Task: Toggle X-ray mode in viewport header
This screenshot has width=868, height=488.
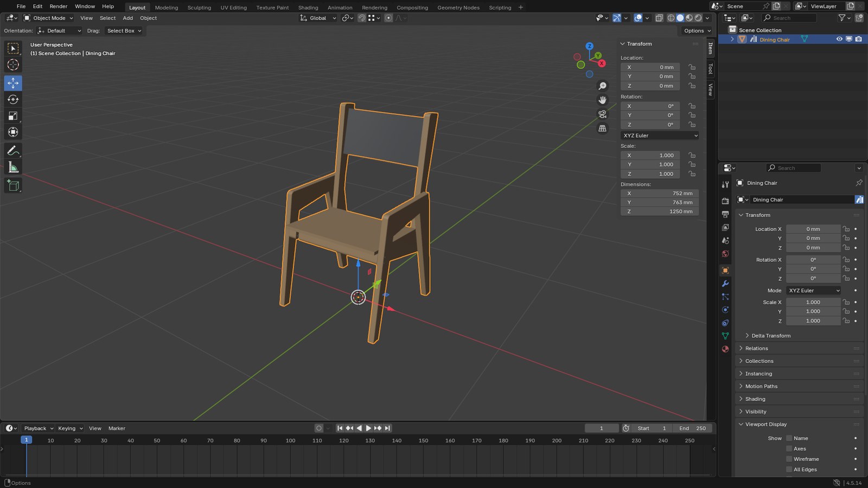Action: click(659, 18)
